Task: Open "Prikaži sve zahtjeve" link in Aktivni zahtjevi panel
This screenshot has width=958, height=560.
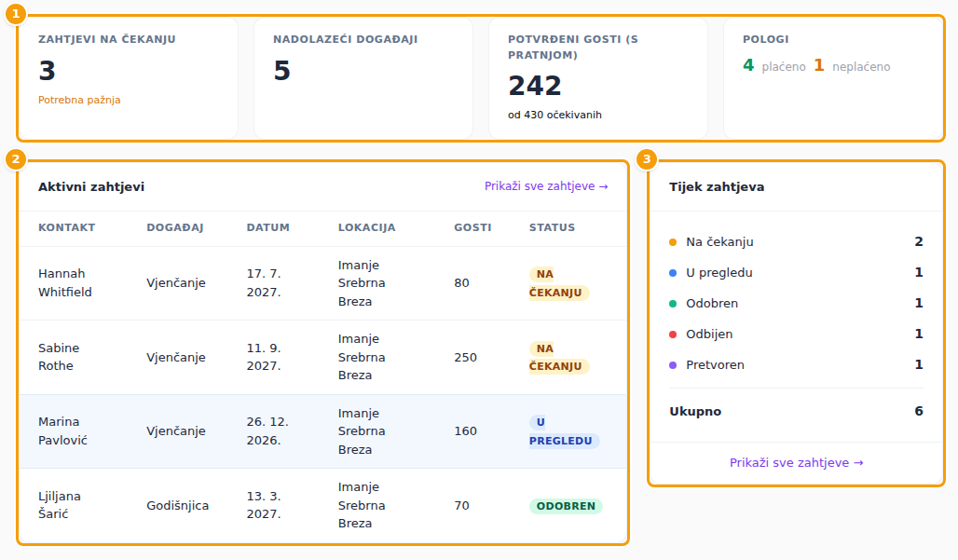Action: coord(545,186)
